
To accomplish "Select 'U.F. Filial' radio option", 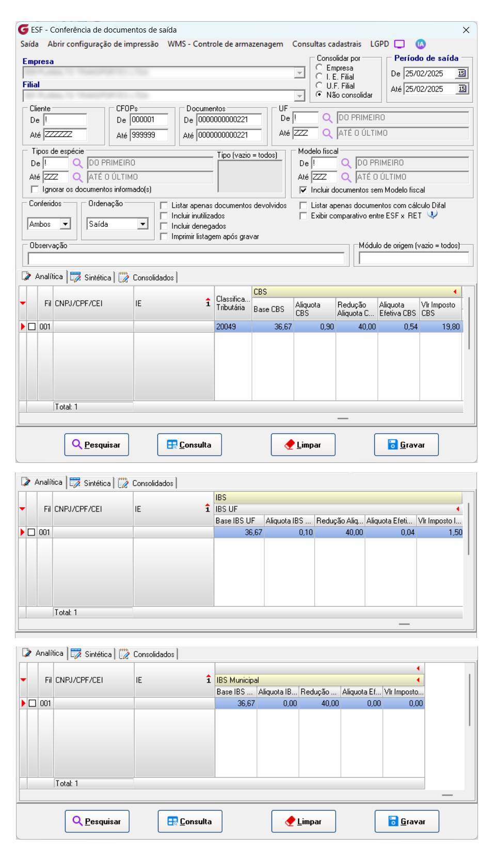I will point(319,86).
